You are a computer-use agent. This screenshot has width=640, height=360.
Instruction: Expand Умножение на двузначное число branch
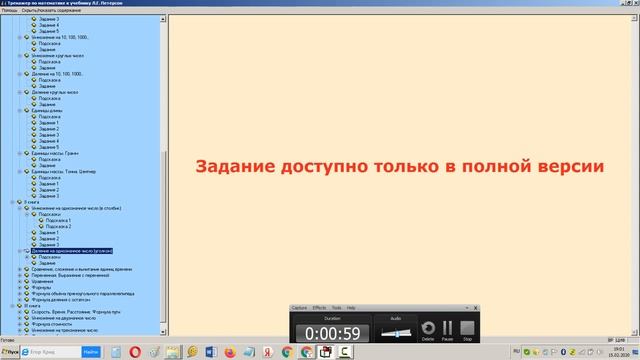pos(20,318)
